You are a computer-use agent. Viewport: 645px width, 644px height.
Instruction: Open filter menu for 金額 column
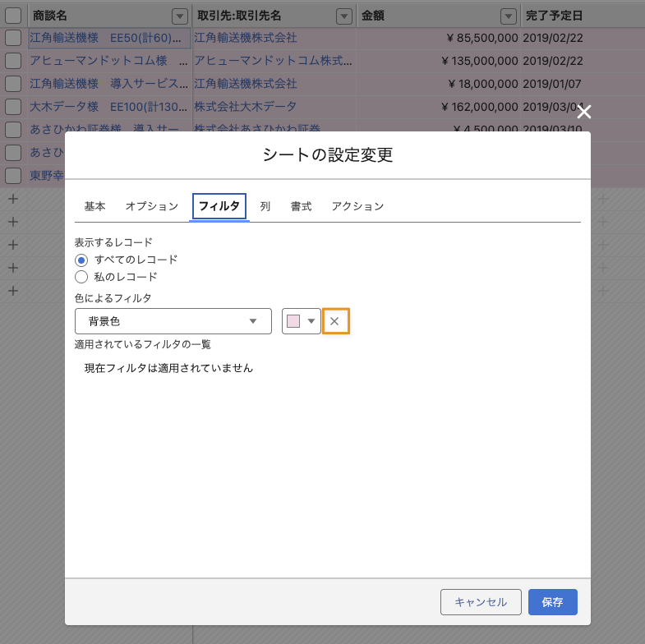(x=509, y=16)
